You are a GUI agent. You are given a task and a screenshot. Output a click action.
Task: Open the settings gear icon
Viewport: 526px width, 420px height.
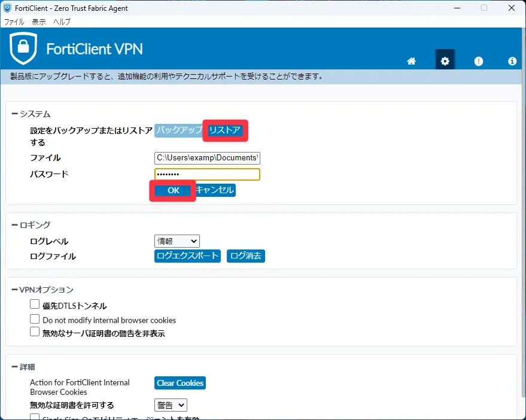(x=445, y=61)
